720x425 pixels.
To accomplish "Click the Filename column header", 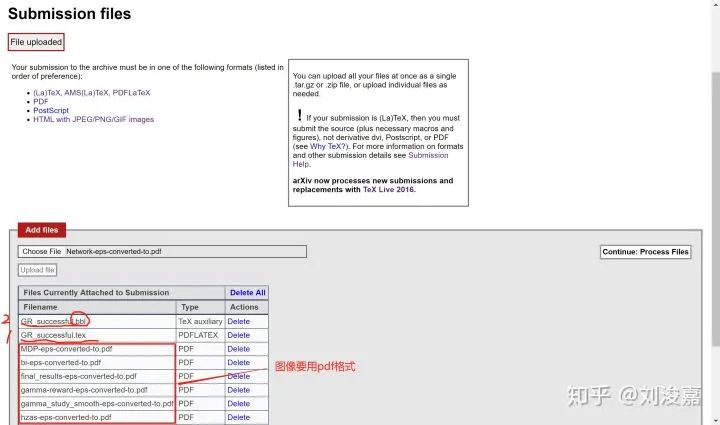I will [x=97, y=307].
